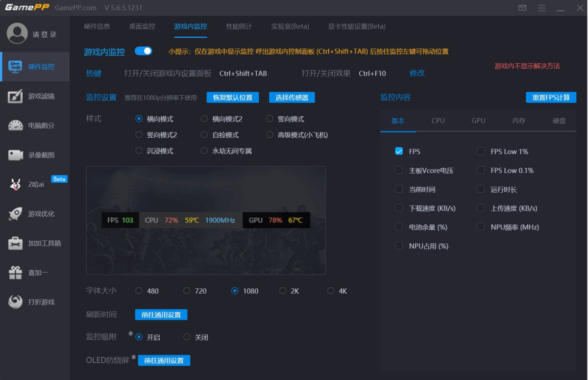Open the GPU tab in 监控内容
The image size is (588, 380).
pyautogui.click(x=478, y=120)
